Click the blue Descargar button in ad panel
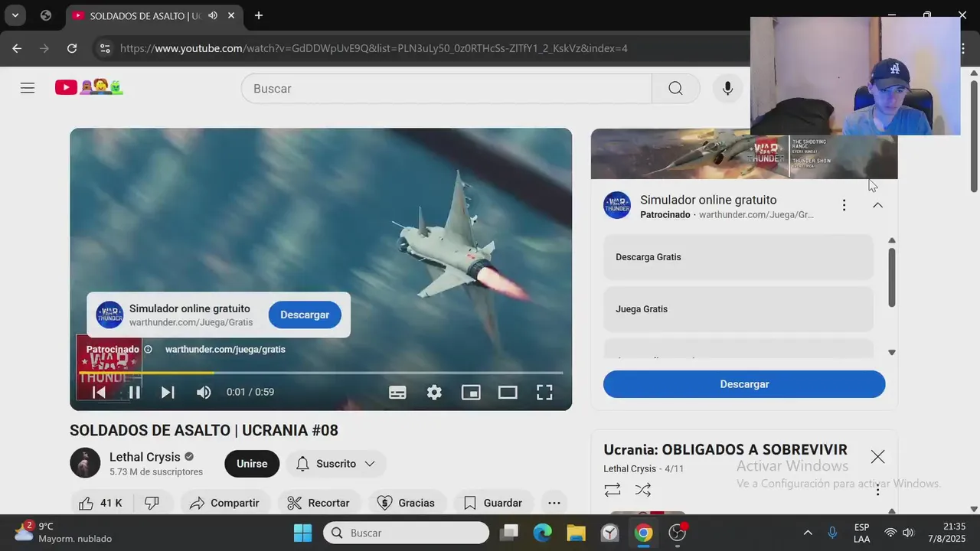This screenshot has height=551, width=980. click(744, 384)
